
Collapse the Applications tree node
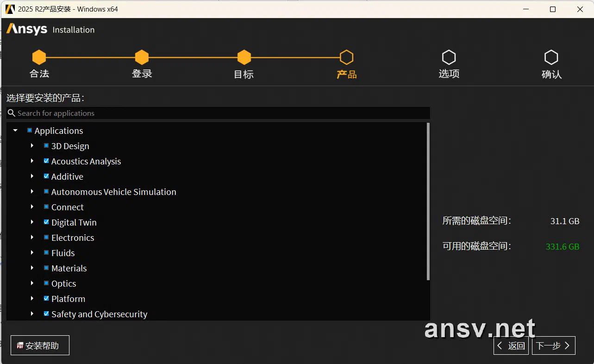click(15, 131)
